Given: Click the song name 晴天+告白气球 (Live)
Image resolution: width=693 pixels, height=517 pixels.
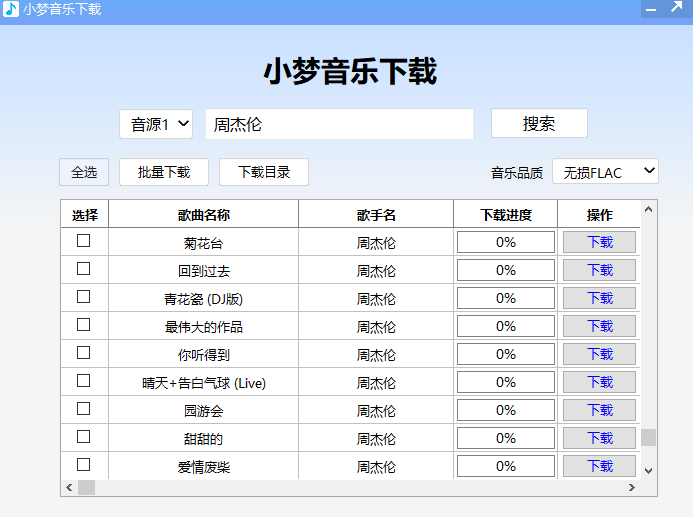Looking at the screenshot, I should pos(204,383).
